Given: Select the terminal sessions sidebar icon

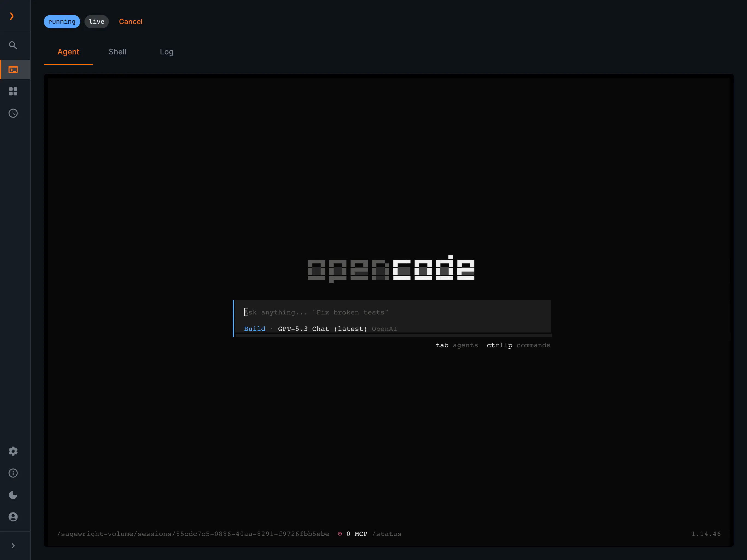Looking at the screenshot, I should [x=13, y=69].
